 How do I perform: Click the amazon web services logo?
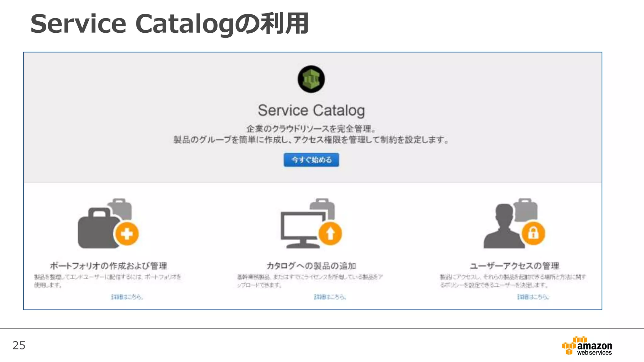click(587, 346)
